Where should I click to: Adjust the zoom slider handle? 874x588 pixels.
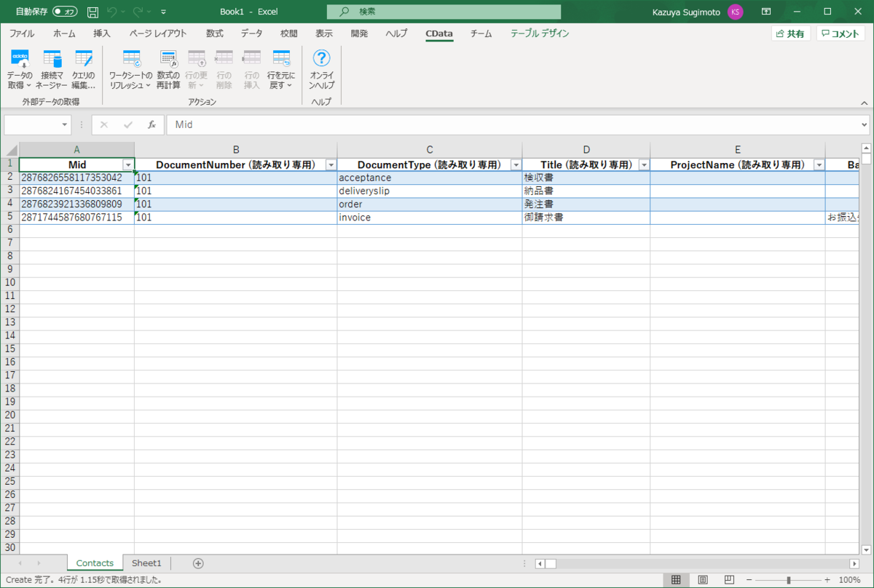click(789, 580)
